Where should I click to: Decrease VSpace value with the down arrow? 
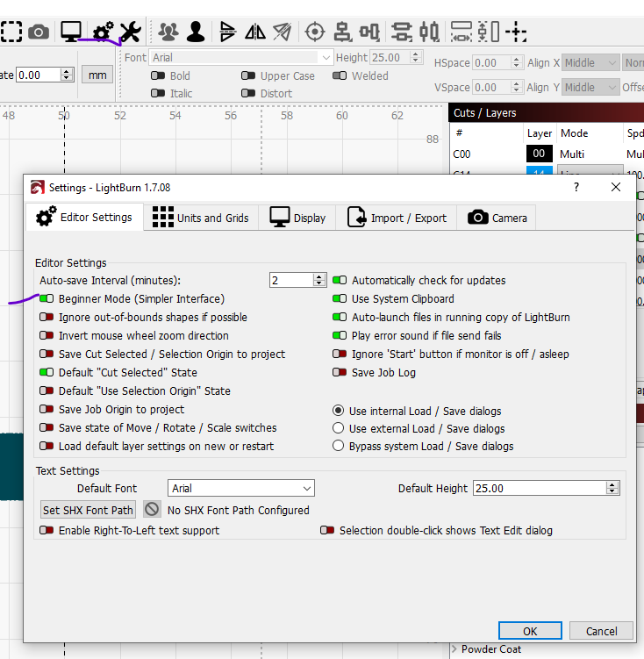[x=517, y=90]
